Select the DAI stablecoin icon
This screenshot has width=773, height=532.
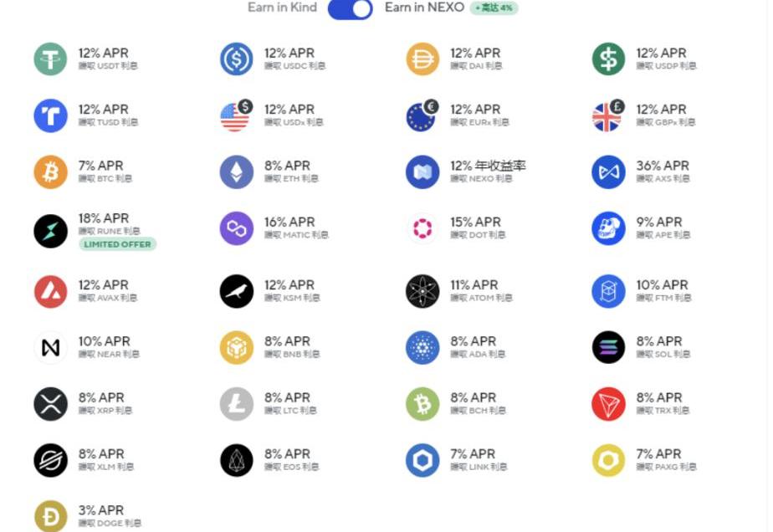[422, 59]
